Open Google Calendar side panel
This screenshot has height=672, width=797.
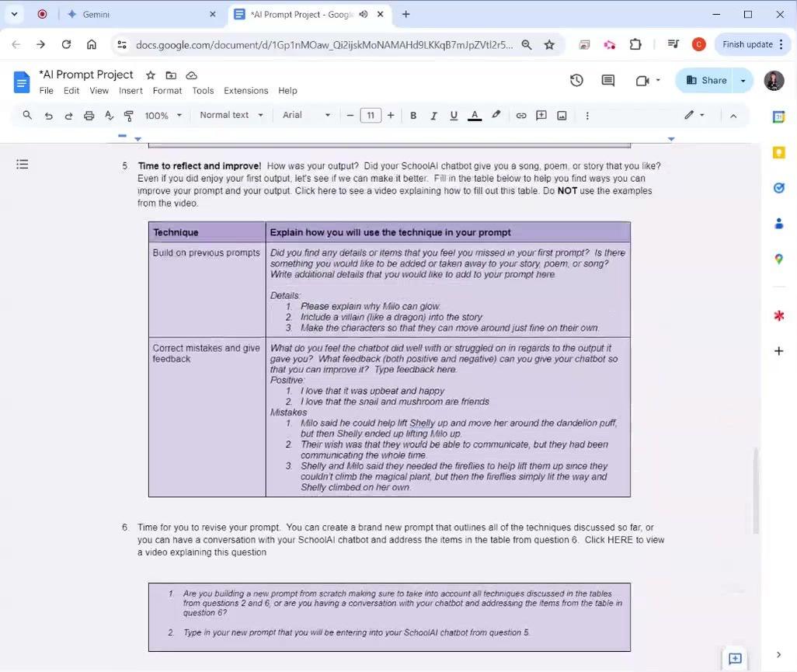[778, 117]
